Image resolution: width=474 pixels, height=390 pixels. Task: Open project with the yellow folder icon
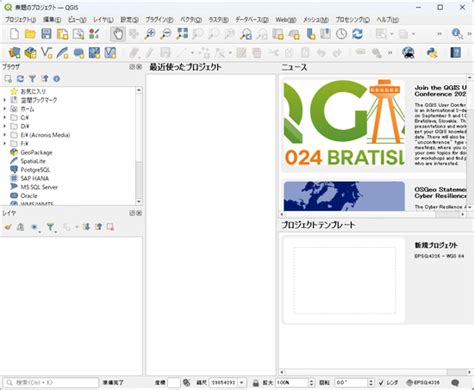pyautogui.click(x=30, y=34)
